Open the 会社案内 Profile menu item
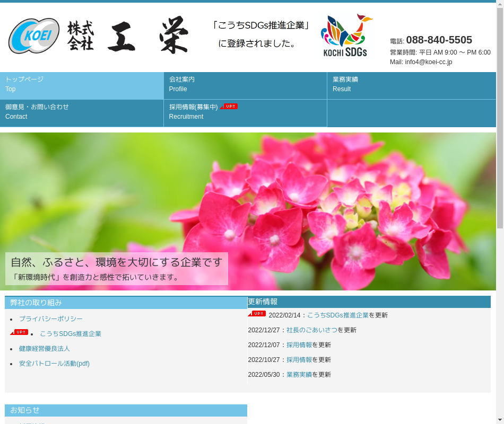The height and width of the screenshot is (424, 504). tap(245, 86)
